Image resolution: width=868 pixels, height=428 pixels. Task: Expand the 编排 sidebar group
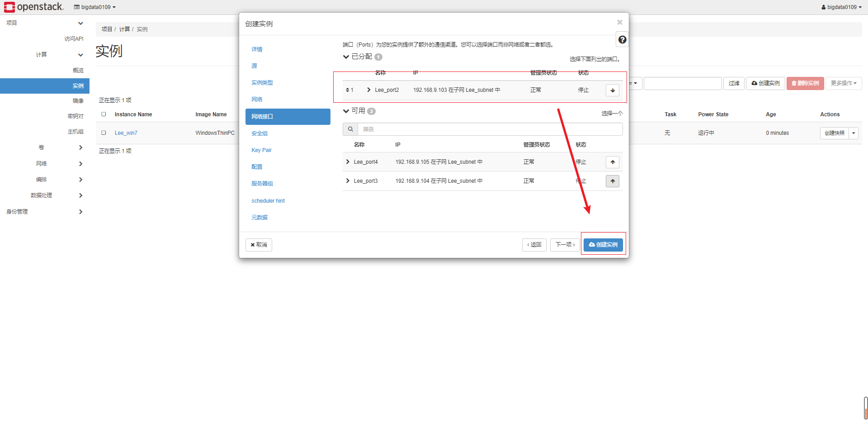(x=80, y=180)
